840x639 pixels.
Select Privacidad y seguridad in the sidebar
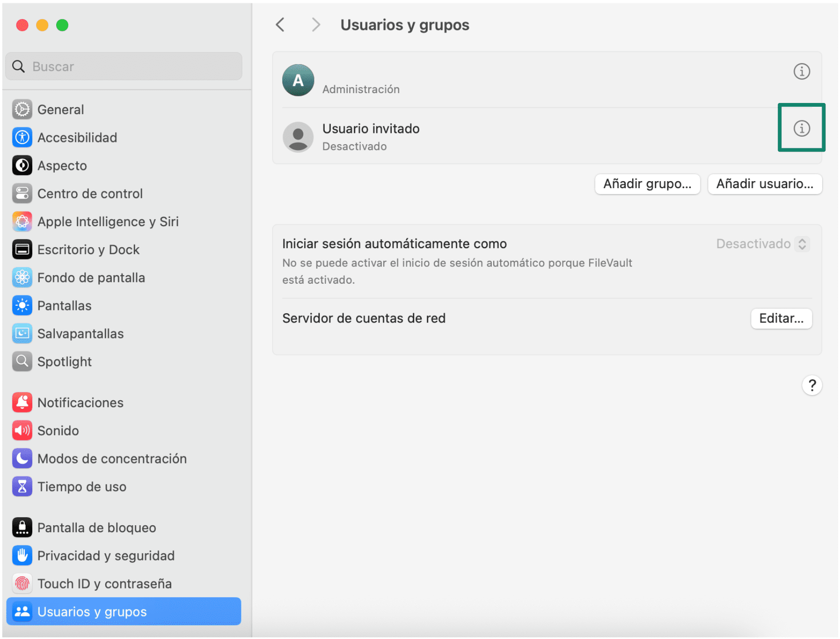click(x=106, y=556)
